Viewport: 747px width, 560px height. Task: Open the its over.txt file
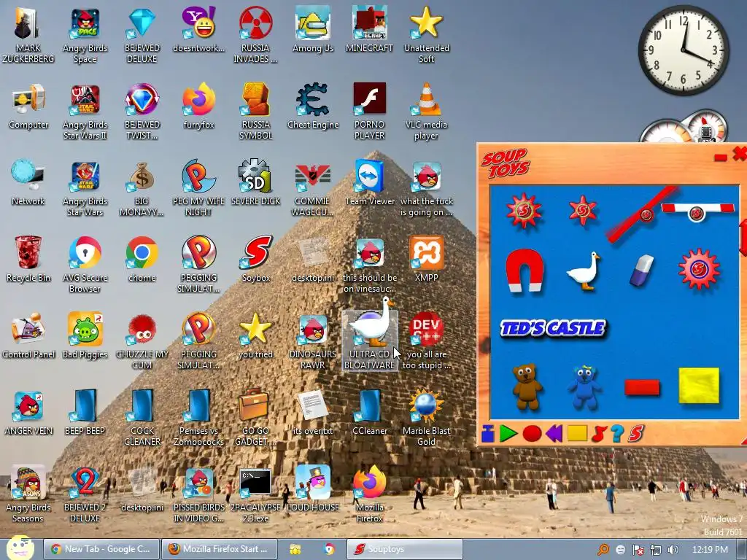(x=312, y=413)
